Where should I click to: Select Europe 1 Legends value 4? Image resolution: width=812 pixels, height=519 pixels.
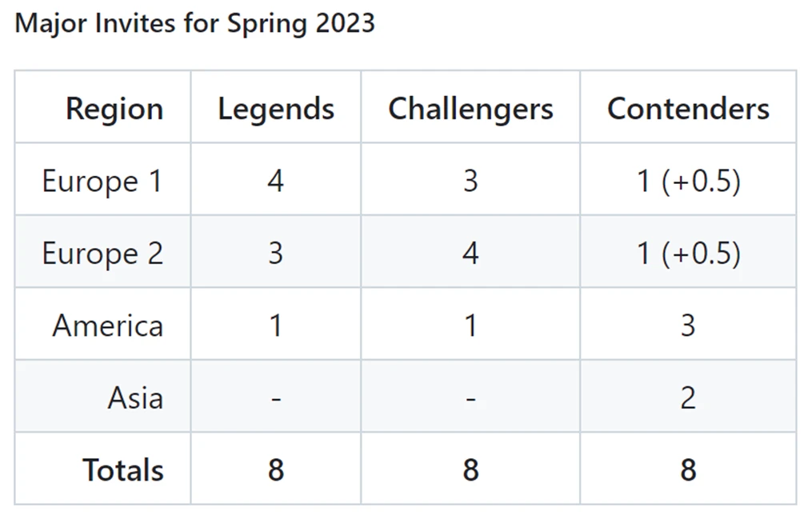pos(275,181)
